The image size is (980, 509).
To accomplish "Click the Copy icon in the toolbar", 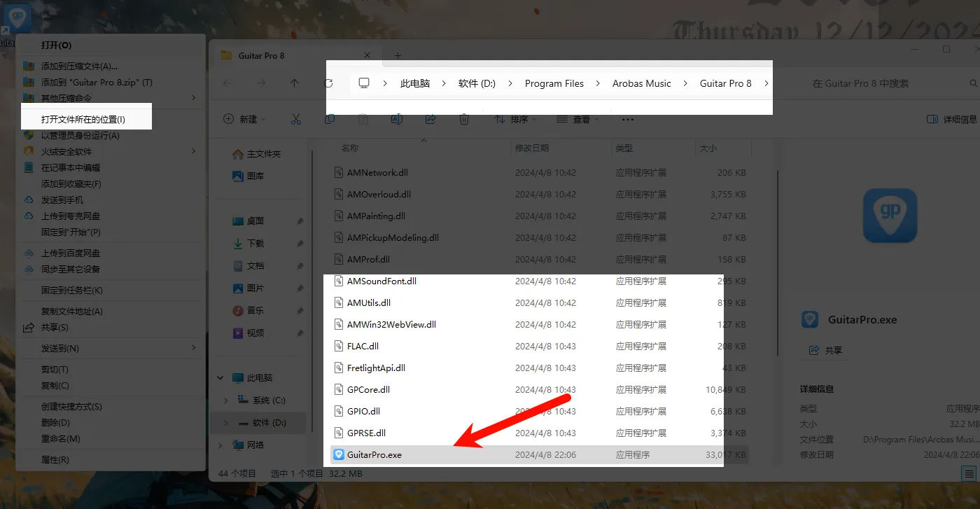I will tap(329, 119).
